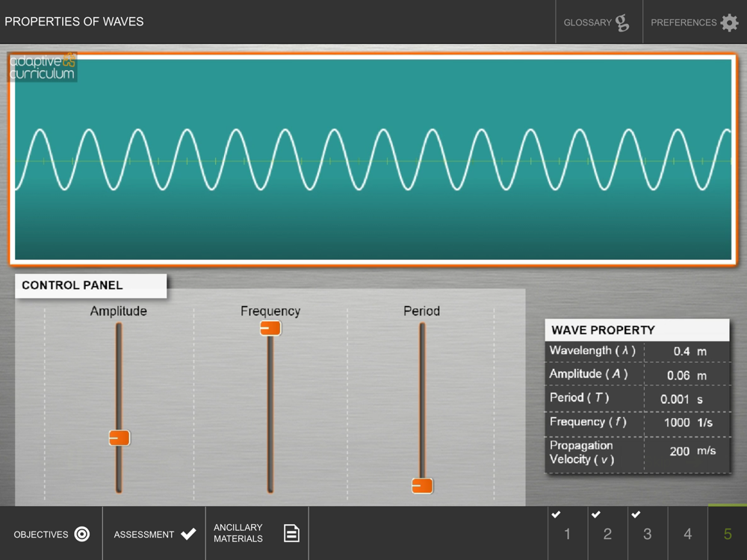Click the top of the Amplitude slider track
Image resolution: width=747 pixels, height=560 pixels.
(119, 328)
